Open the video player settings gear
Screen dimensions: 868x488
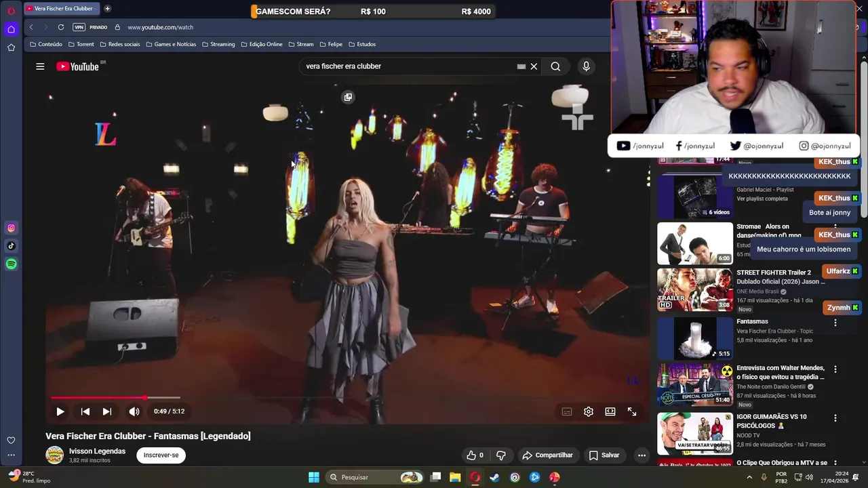click(589, 411)
